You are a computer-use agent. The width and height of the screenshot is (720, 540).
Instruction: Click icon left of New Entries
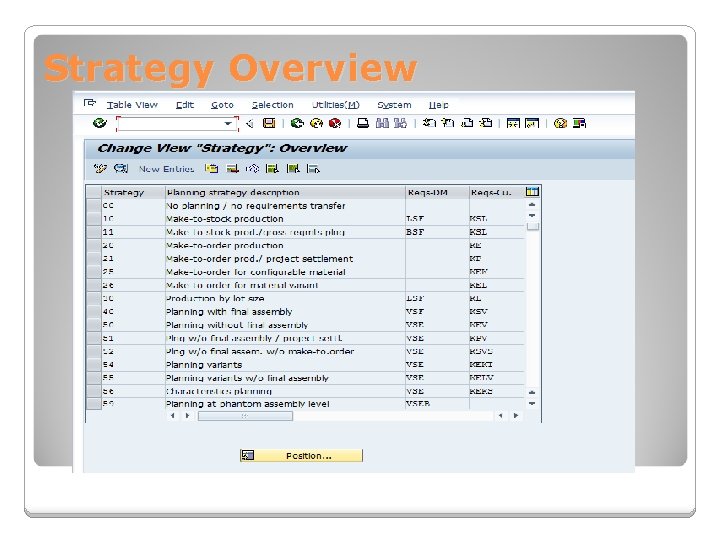pyautogui.click(x=121, y=169)
